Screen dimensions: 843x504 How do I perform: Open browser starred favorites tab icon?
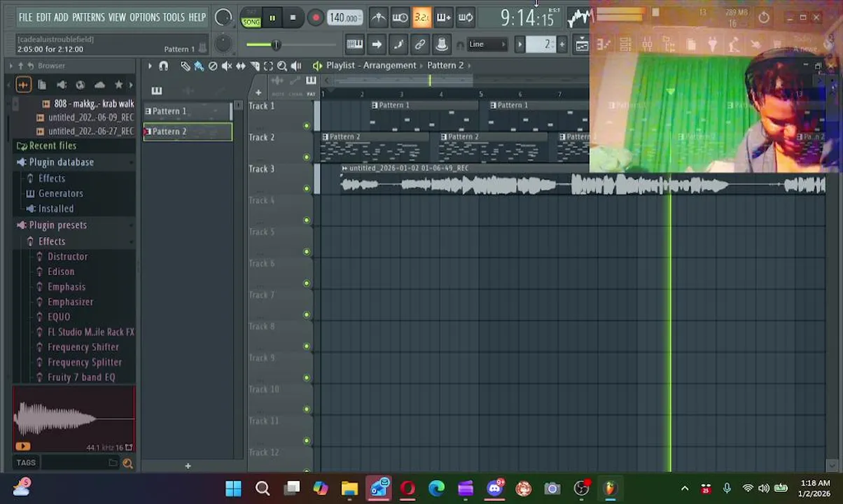pyautogui.click(x=118, y=85)
